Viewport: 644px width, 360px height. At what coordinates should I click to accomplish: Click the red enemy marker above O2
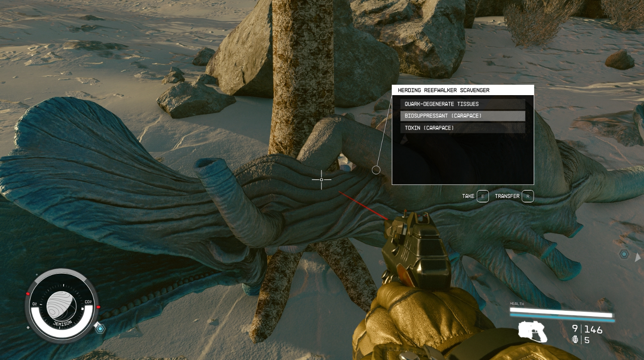(28, 294)
